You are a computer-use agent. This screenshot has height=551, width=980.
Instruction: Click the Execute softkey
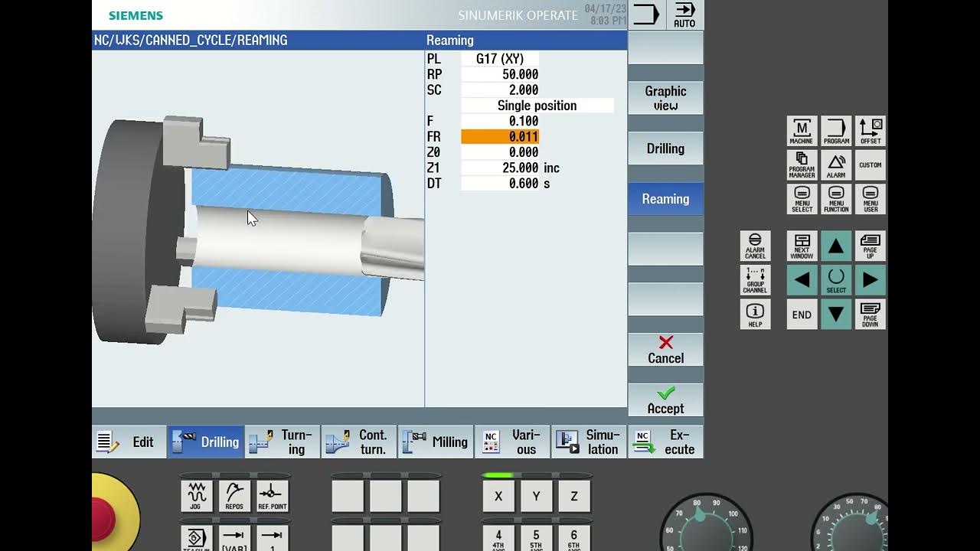(x=665, y=442)
